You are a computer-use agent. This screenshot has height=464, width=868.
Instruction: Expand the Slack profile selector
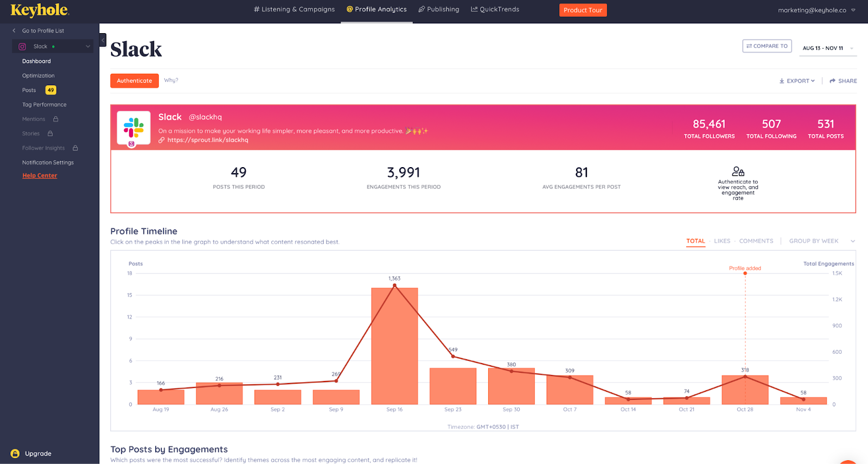tap(53, 47)
